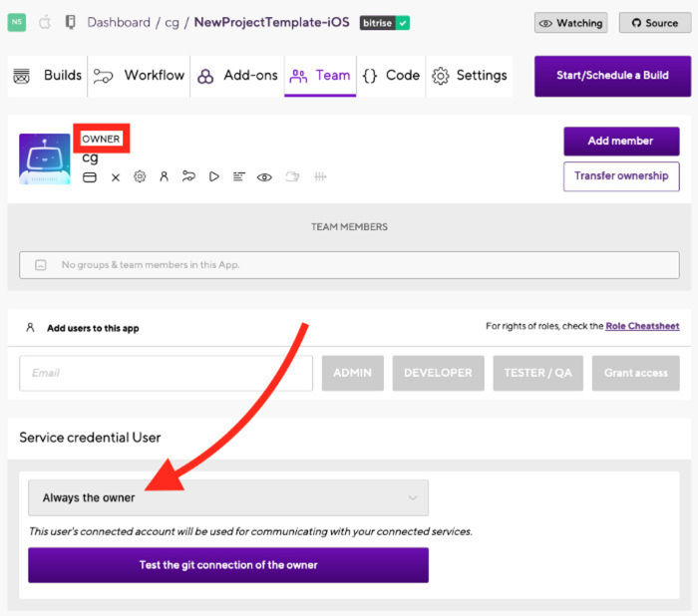
Task: Select the DEVELOPER role option
Action: coord(438,373)
